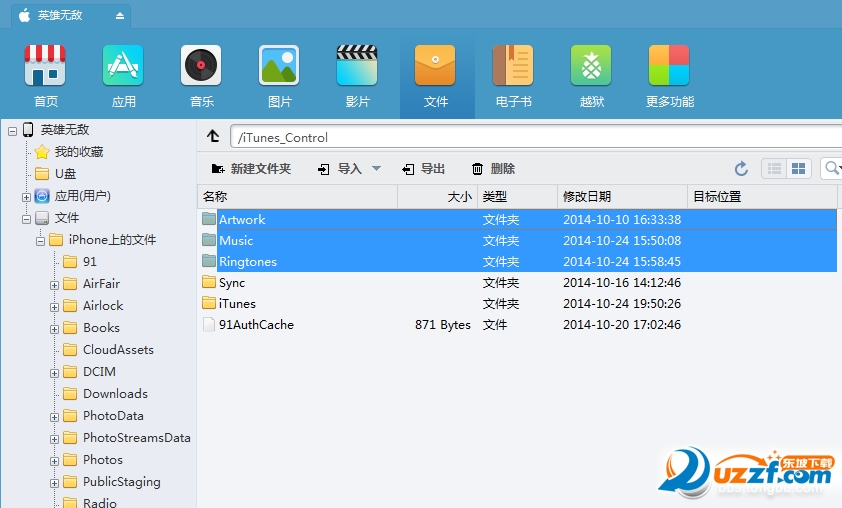
Task: Select the Sync folder row
Action: (519, 282)
